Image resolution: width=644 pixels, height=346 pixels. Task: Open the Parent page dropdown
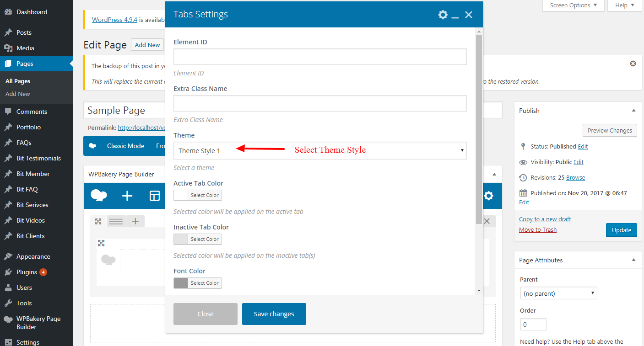[x=558, y=293]
